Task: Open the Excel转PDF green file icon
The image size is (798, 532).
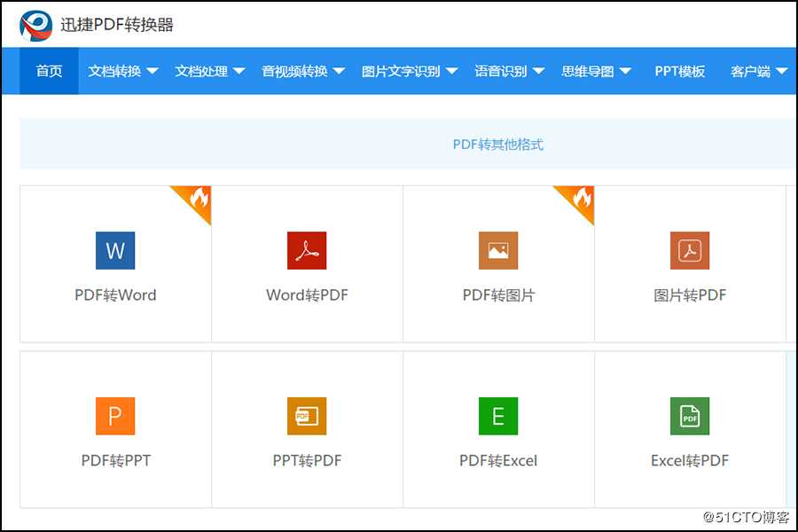Action: (690, 416)
